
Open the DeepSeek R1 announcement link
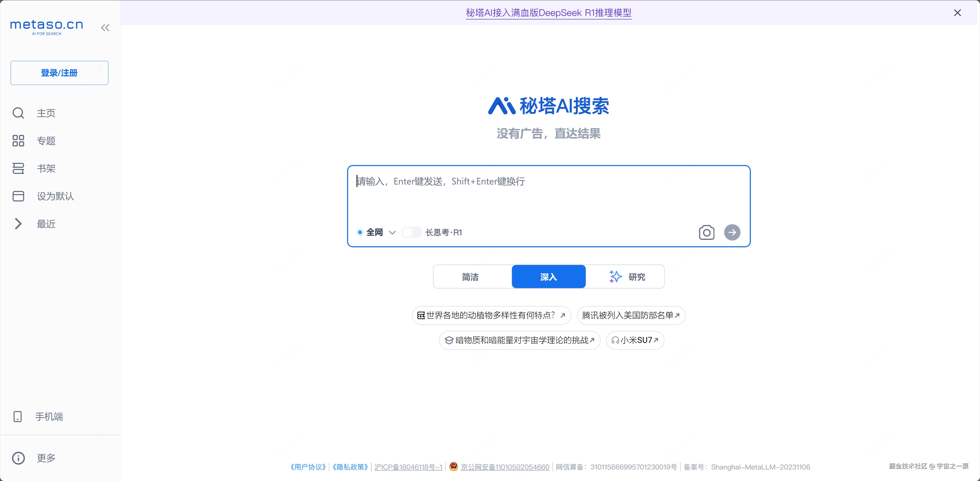tap(548, 13)
